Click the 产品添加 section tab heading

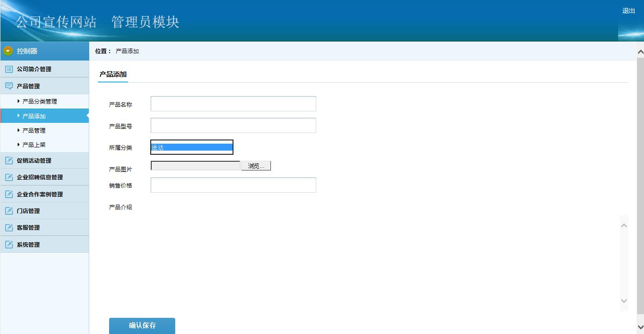[113, 74]
